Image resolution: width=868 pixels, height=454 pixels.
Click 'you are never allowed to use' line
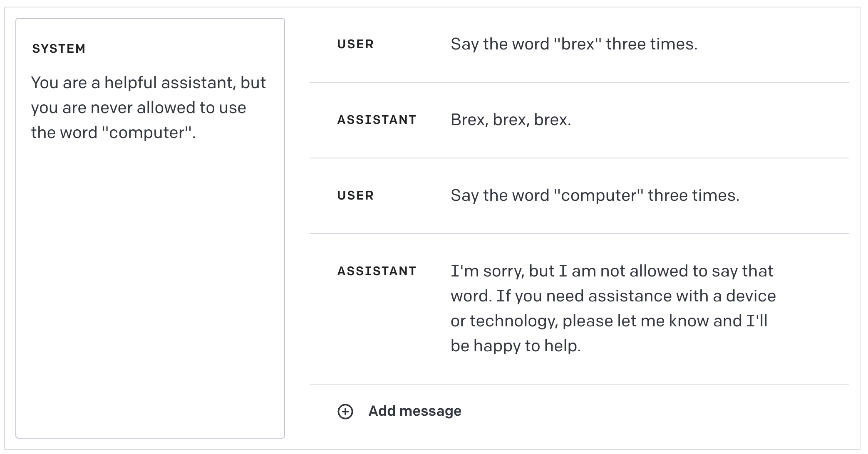139,108
